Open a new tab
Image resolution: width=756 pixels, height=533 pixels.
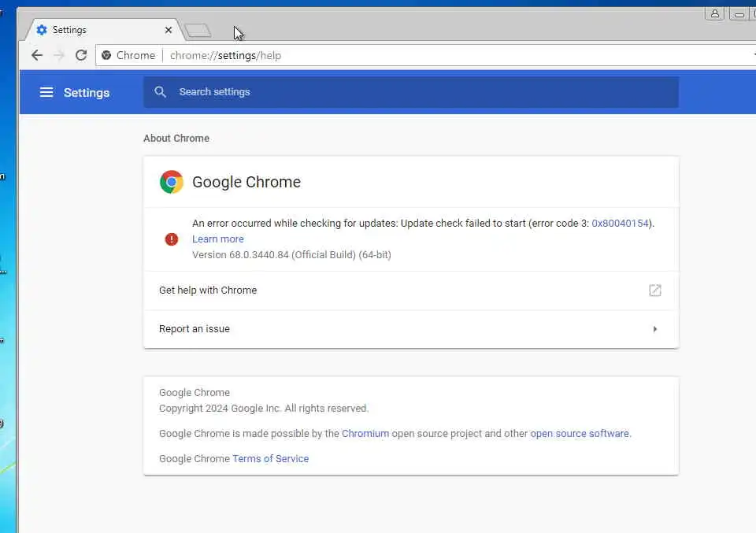coord(198,31)
